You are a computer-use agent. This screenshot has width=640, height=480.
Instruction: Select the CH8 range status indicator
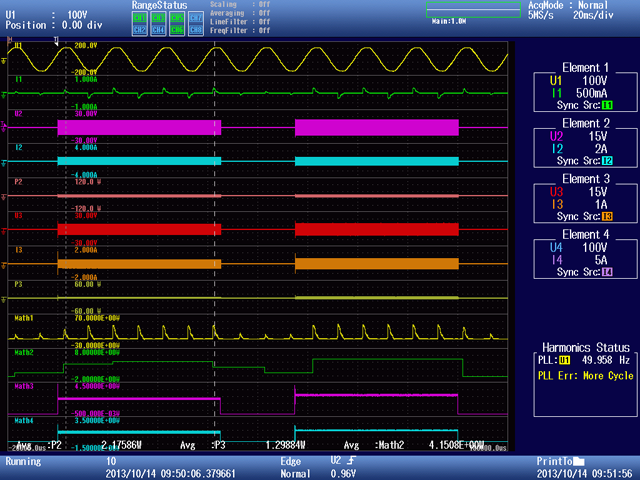[x=196, y=30]
